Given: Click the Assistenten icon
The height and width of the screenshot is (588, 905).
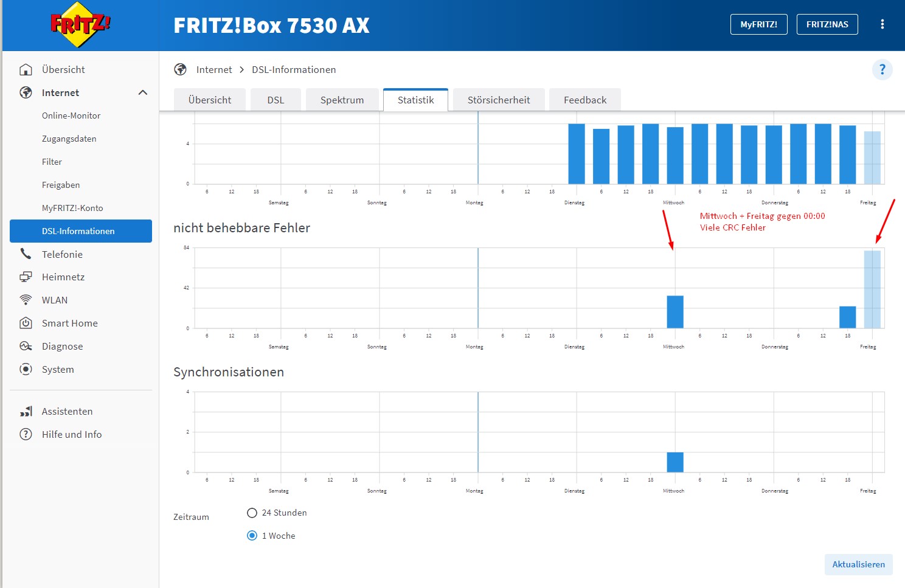Looking at the screenshot, I should pos(26,411).
